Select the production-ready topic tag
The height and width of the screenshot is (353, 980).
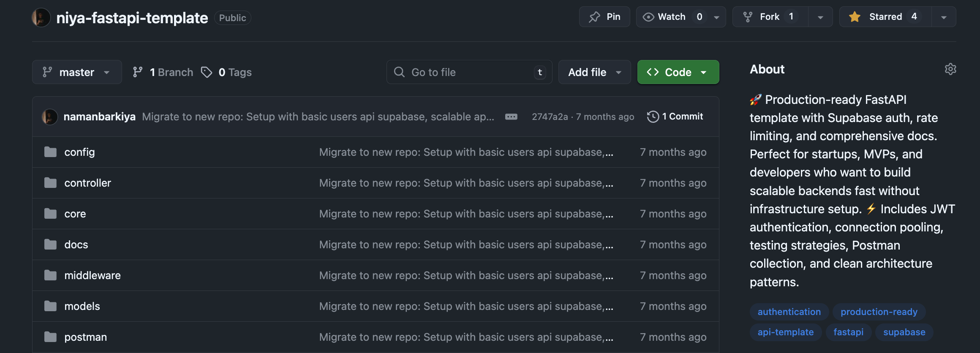879,312
